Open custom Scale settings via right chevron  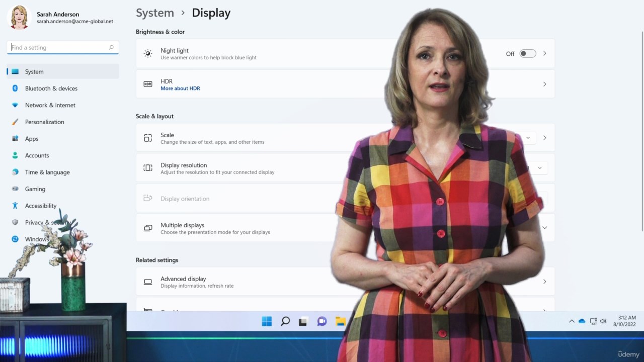click(544, 138)
